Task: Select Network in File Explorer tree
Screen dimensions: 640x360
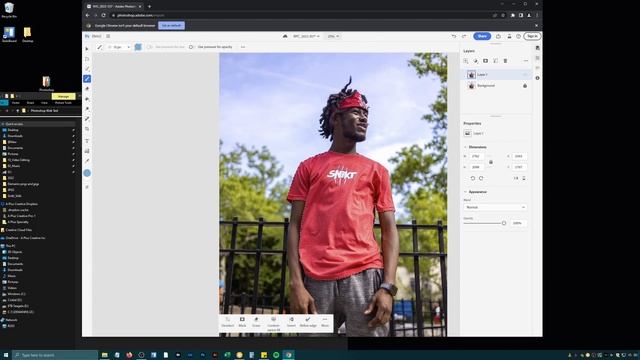Action: pyautogui.click(x=11, y=320)
